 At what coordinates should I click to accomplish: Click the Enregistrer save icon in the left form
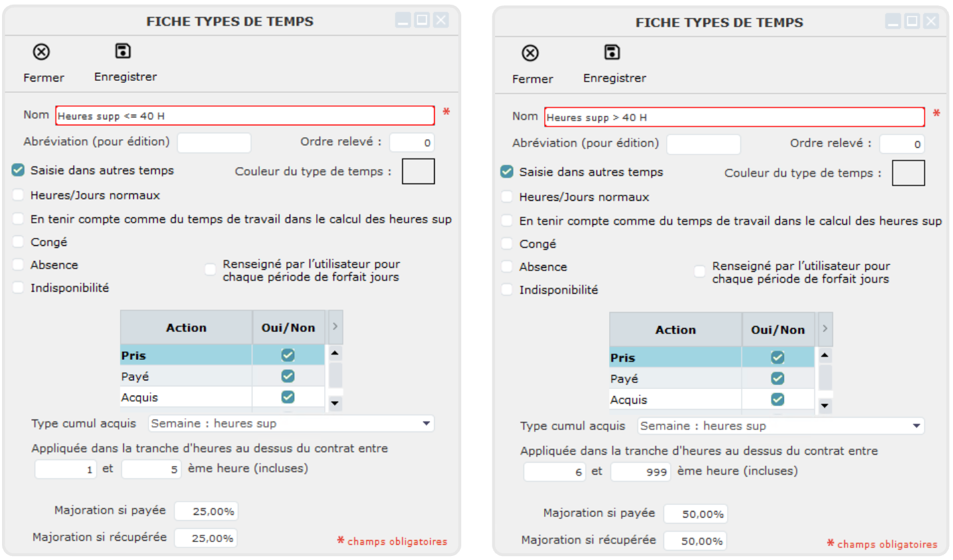click(x=123, y=51)
